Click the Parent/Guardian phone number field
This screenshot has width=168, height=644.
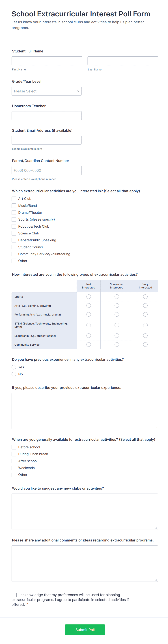coord(47,170)
